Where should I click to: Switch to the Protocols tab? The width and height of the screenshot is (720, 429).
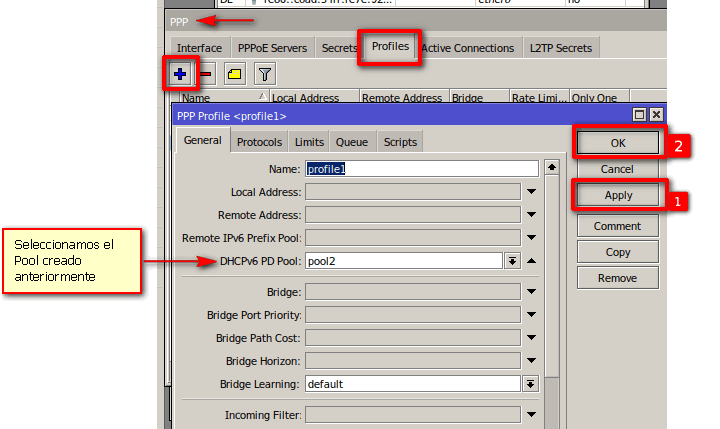pyautogui.click(x=259, y=142)
